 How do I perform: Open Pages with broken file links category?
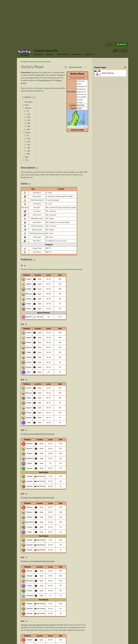pos(32,62)
